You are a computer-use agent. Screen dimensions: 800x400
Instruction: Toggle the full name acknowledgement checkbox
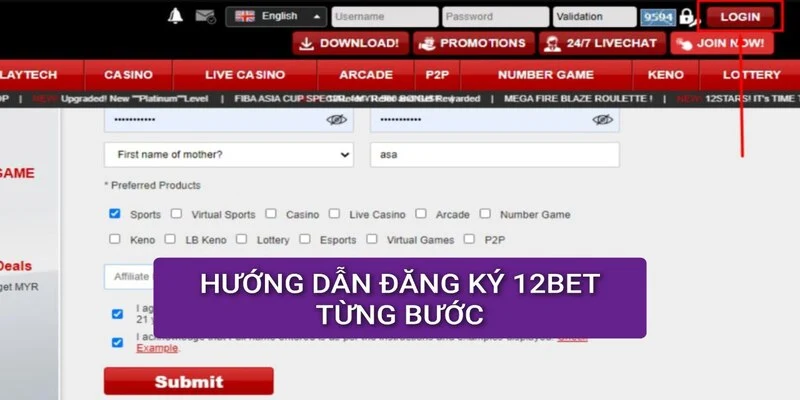tap(117, 342)
